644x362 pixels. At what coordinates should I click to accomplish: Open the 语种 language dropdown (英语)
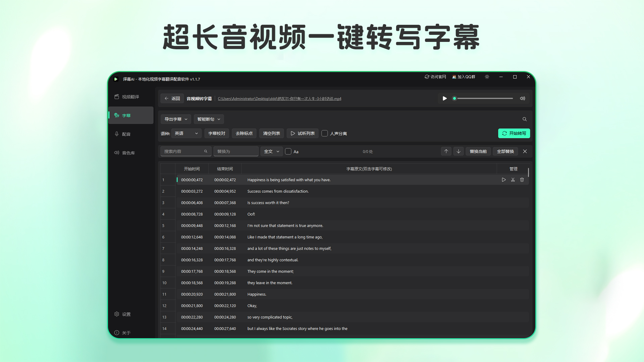(186, 133)
